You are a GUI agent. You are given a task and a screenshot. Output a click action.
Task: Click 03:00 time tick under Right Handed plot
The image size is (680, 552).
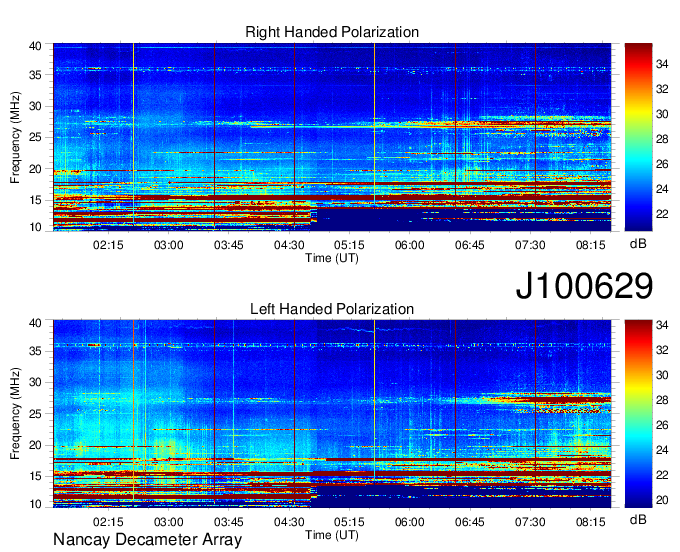[168, 245]
